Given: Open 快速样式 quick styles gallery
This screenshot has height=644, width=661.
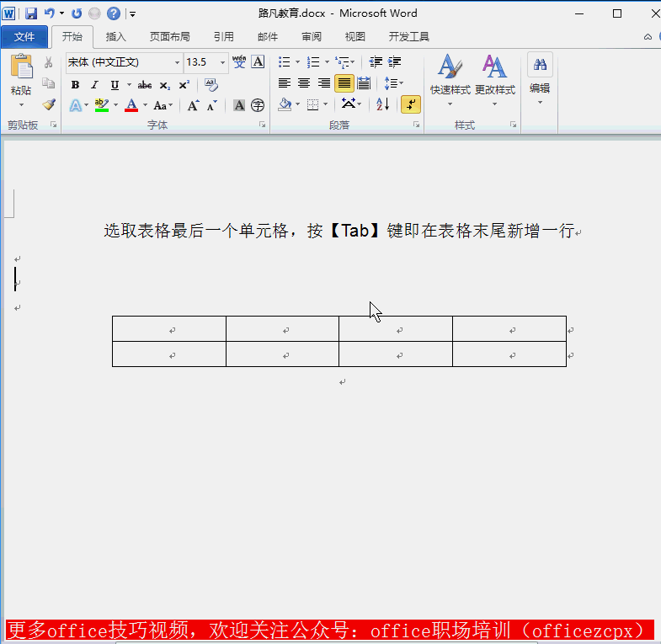Looking at the screenshot, I should 450,80.
